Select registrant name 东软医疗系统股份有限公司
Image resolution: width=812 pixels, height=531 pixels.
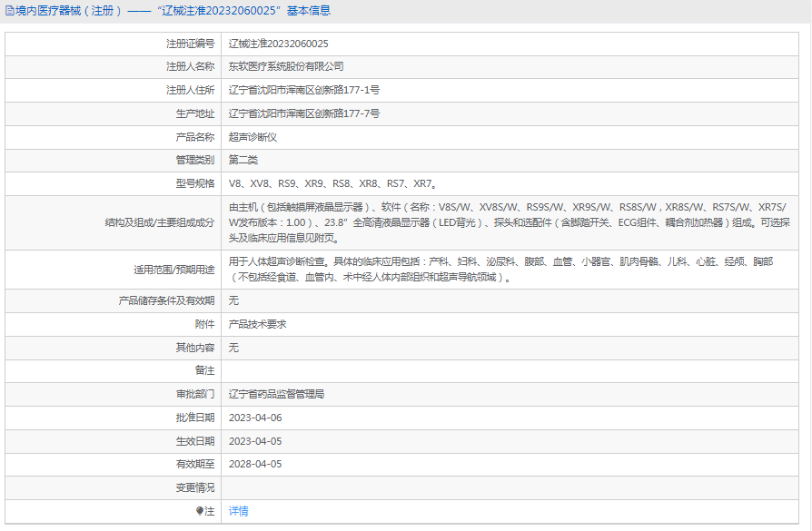[x=286, y=66]
